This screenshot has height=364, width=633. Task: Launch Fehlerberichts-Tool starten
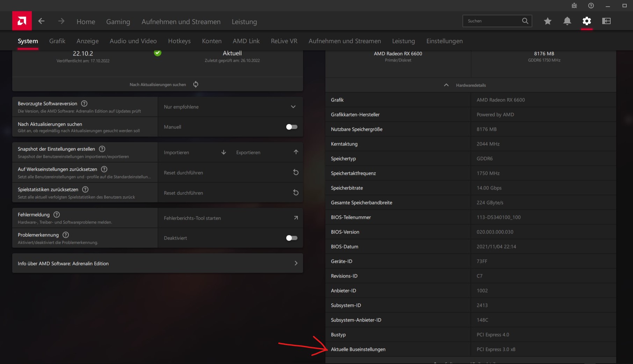(x=192, y=218)
